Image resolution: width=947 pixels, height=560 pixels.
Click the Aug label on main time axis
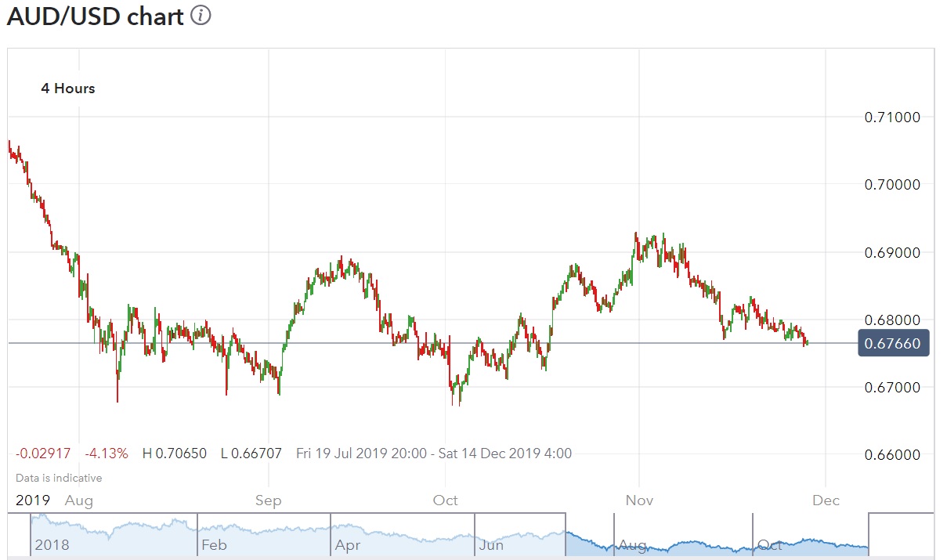[79, 500]
